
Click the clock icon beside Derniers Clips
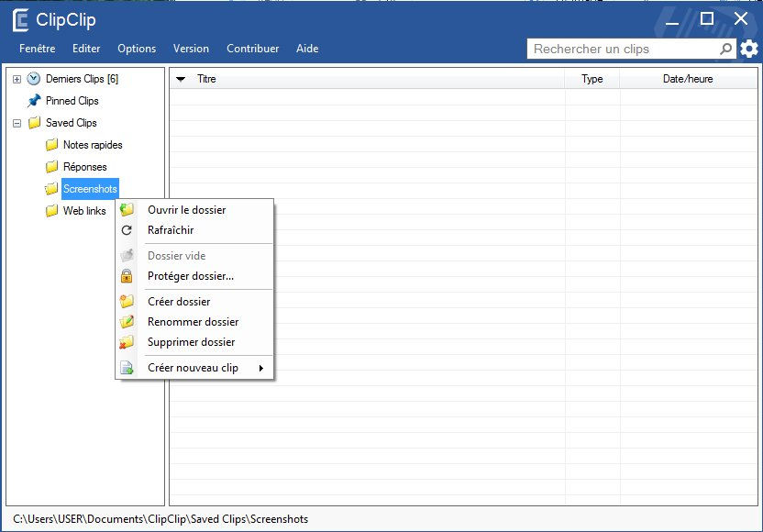pyautogui.click(x=34, y=78)
